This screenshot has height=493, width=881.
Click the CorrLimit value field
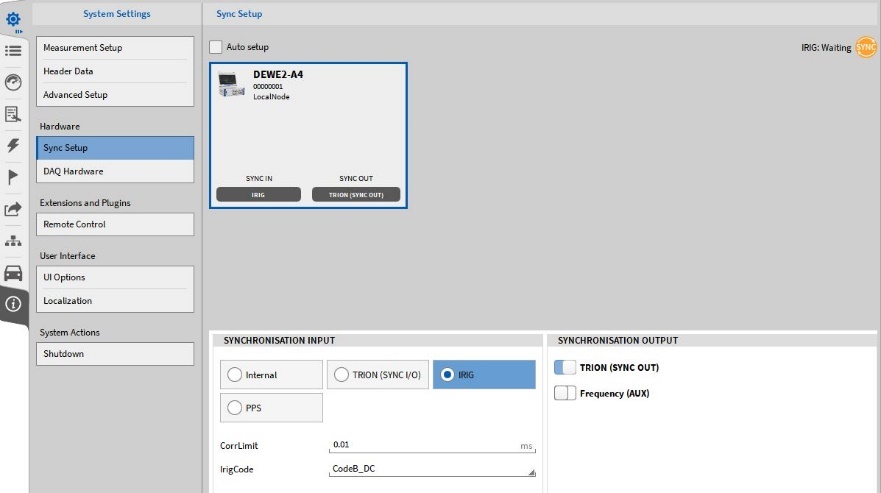coord(425,443)
